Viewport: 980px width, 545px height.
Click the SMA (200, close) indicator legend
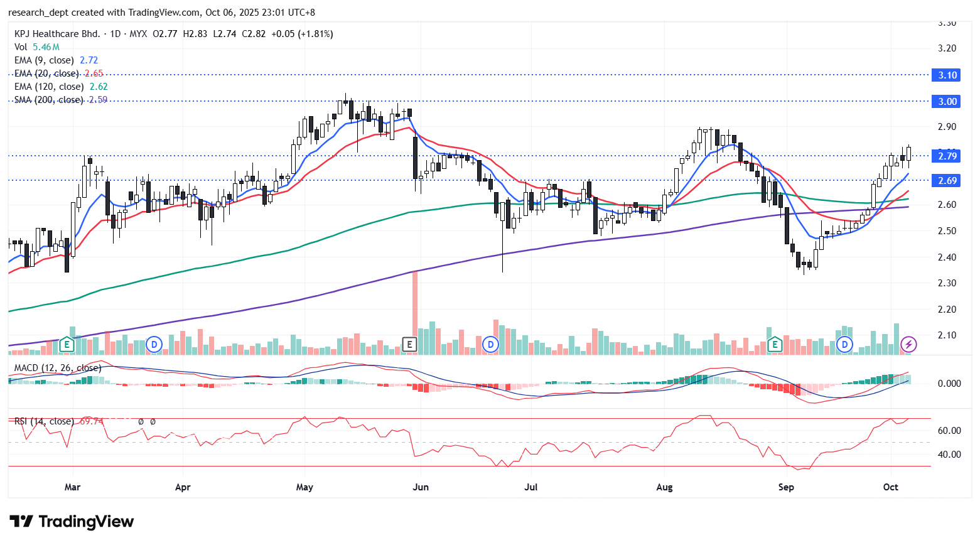[48, 100]
